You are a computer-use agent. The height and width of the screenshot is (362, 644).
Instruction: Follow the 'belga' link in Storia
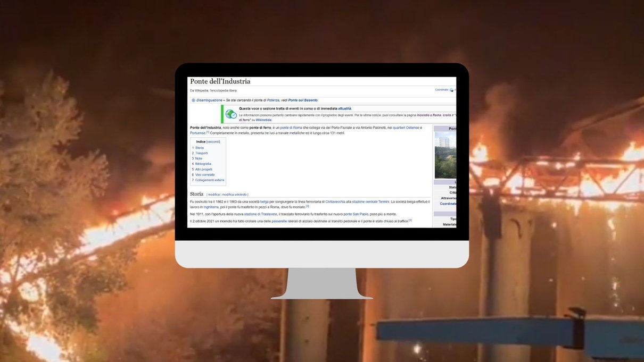pos(265,202)
